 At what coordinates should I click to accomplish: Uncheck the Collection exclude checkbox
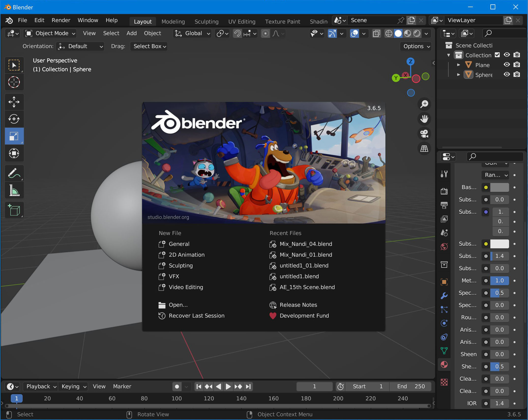coord(497,55)
